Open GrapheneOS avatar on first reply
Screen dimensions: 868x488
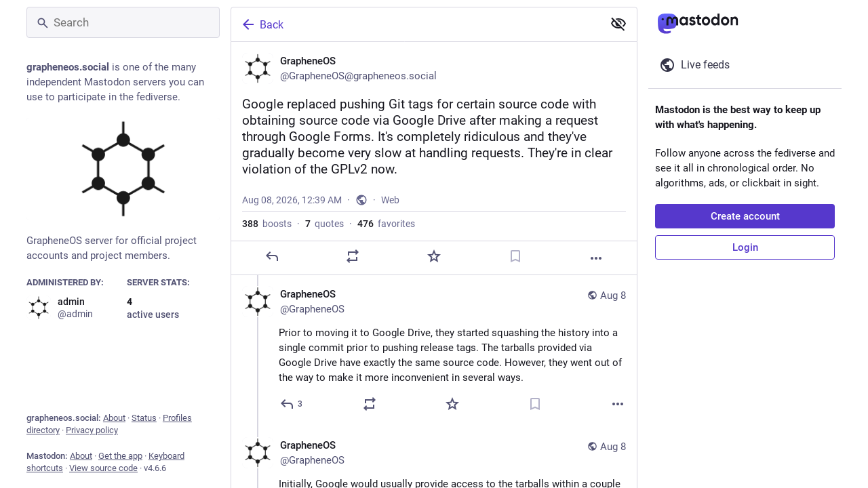tap(258, 302)
